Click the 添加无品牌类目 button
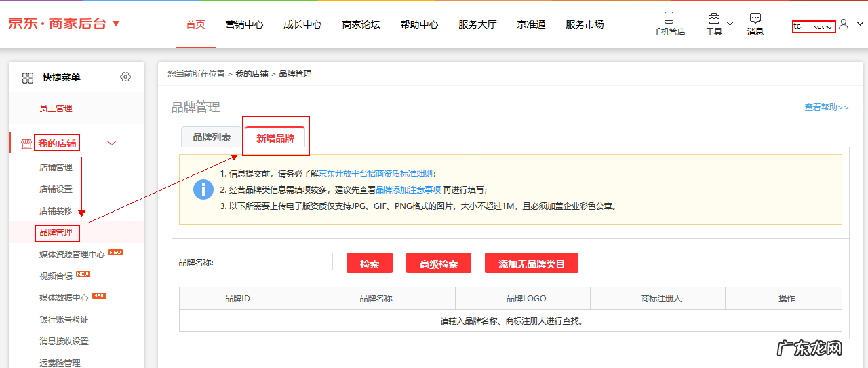This screenshot has height=368, width=868. point(532,263)
